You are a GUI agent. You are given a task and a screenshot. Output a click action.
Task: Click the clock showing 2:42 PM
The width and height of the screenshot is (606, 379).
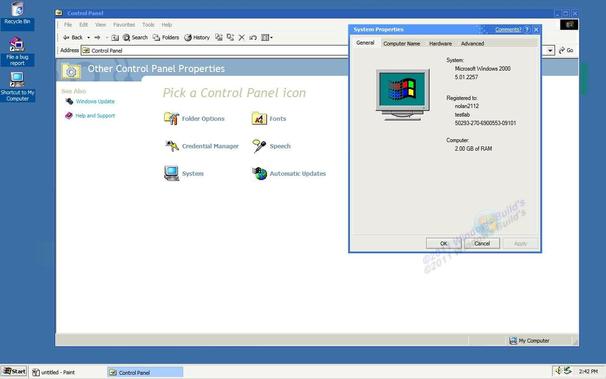pos(588,371)
